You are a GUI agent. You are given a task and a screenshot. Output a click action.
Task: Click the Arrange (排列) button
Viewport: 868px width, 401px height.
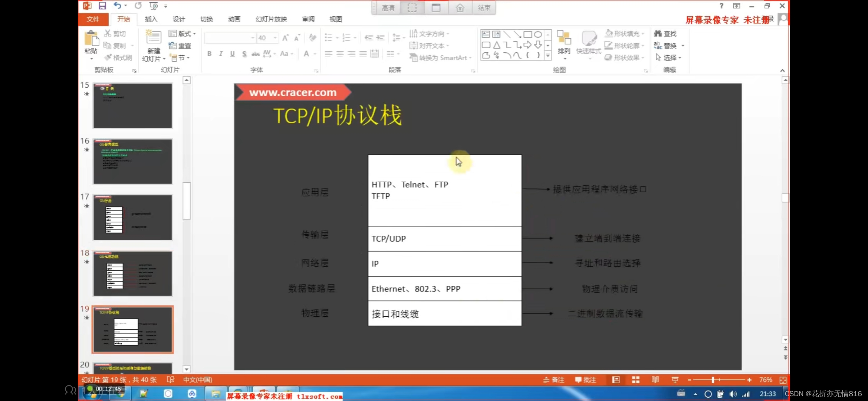point(564,45)
